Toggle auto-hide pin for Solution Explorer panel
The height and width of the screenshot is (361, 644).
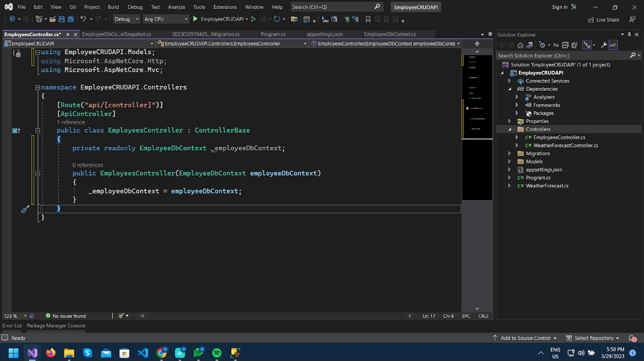click(629, 35)
